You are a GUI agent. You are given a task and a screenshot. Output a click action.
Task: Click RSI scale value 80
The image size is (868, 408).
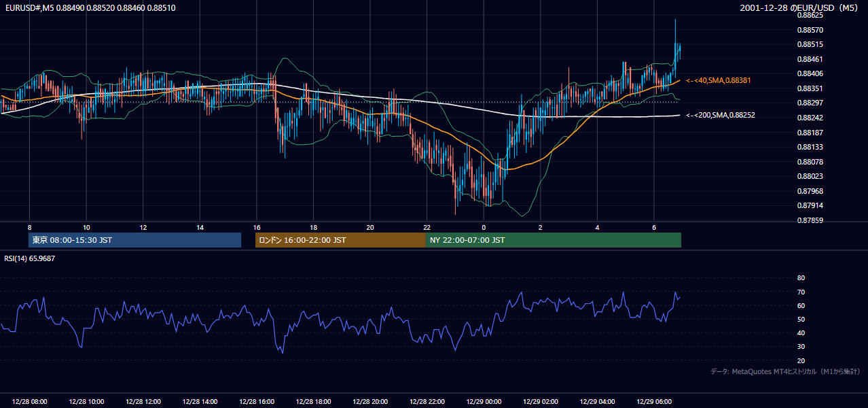click(801, 278)
